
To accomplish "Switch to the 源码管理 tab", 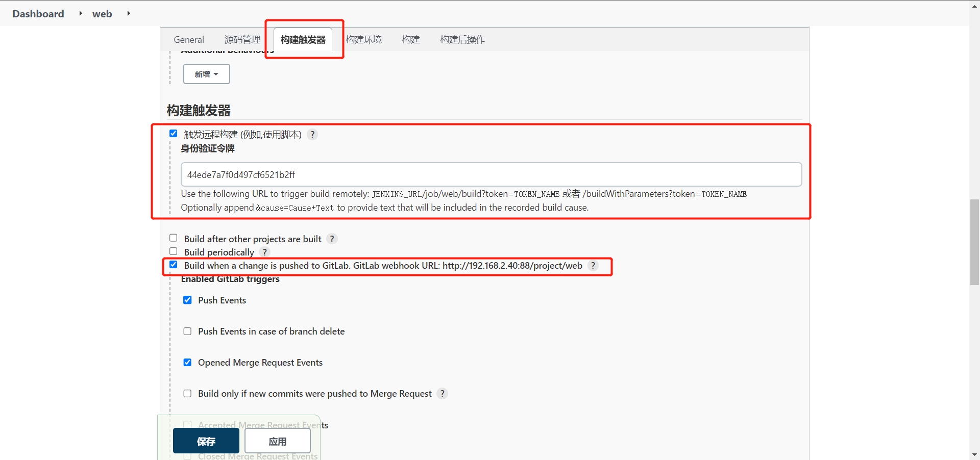I will [x=242, y=40].
